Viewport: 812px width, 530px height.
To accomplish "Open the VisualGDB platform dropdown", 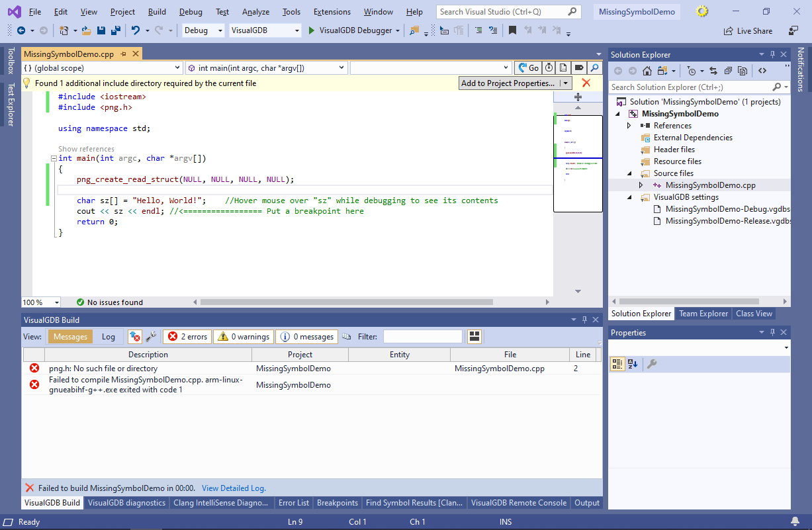I will click(265, 30).
